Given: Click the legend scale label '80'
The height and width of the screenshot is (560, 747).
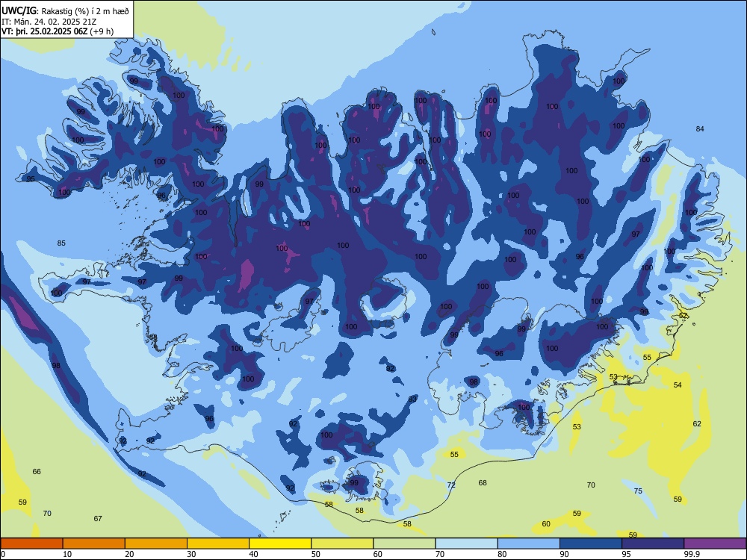Looking at the screenshot, I should (502, 554).
